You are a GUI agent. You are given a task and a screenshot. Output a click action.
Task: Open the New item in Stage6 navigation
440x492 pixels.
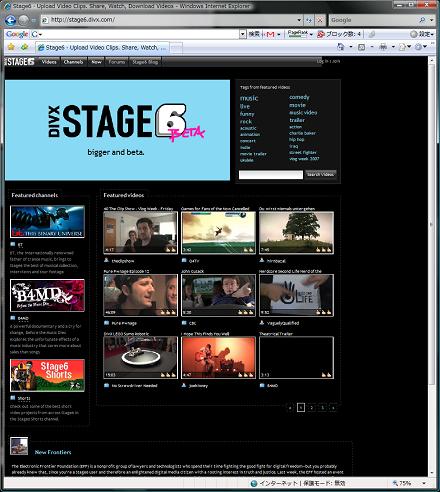(x=96, y=62)
